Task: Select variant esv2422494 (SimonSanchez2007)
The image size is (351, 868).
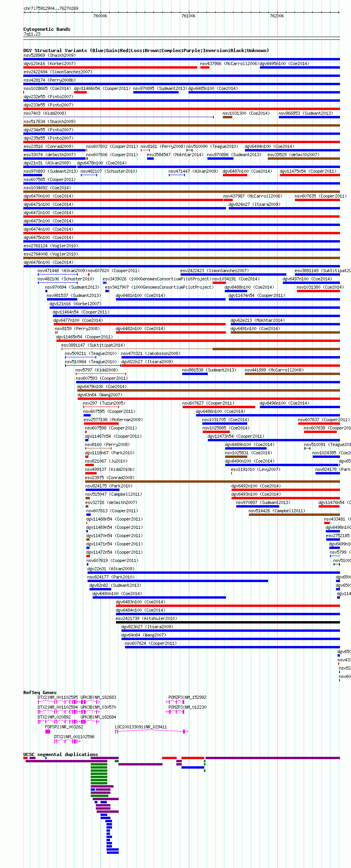Action: coord(58,72)
